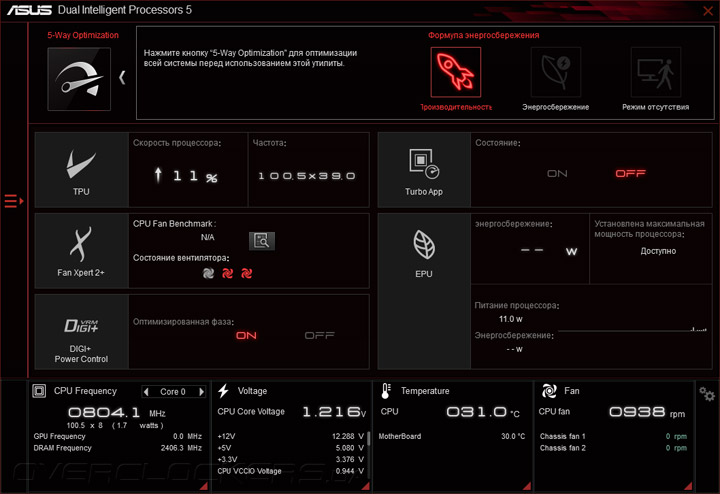
Task: Select the Производительность rocket power mode
Action: pos(456,72)
